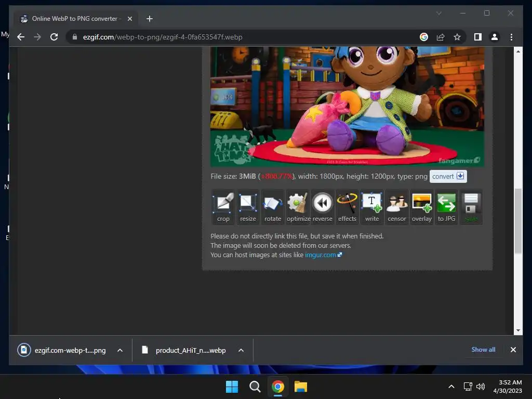Share this page

click(441, 37)
